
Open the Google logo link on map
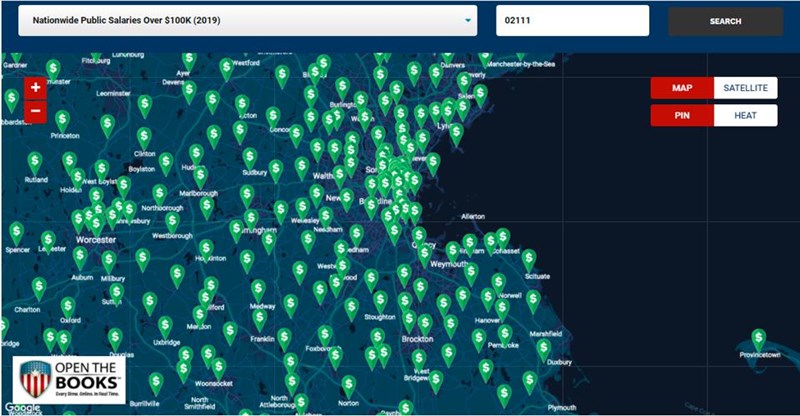click(22, 408)
